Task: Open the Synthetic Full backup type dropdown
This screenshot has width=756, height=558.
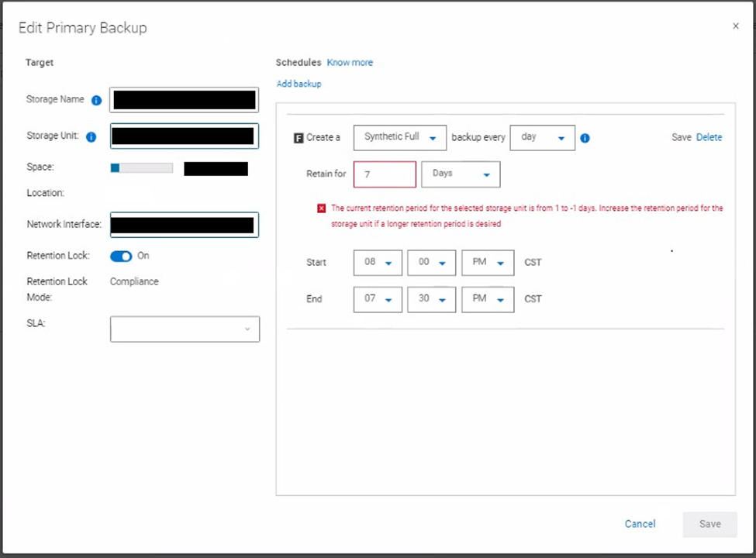Action: (399, 137)
